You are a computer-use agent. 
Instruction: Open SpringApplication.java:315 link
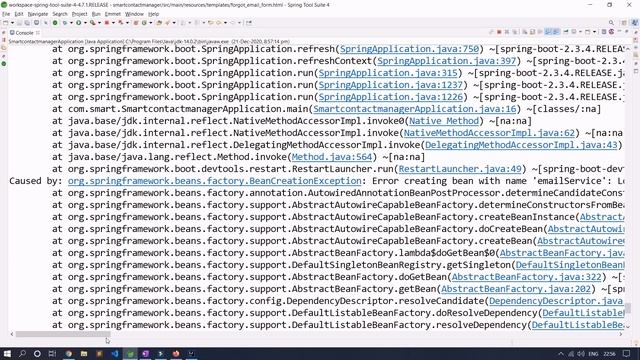click(388, 73)
